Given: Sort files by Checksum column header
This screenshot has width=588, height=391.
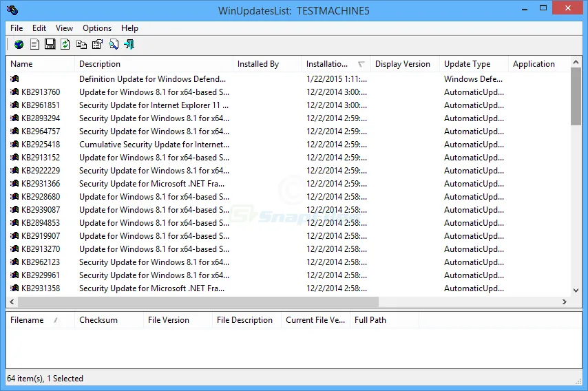Looking at the screenshot, I should 109,320.
